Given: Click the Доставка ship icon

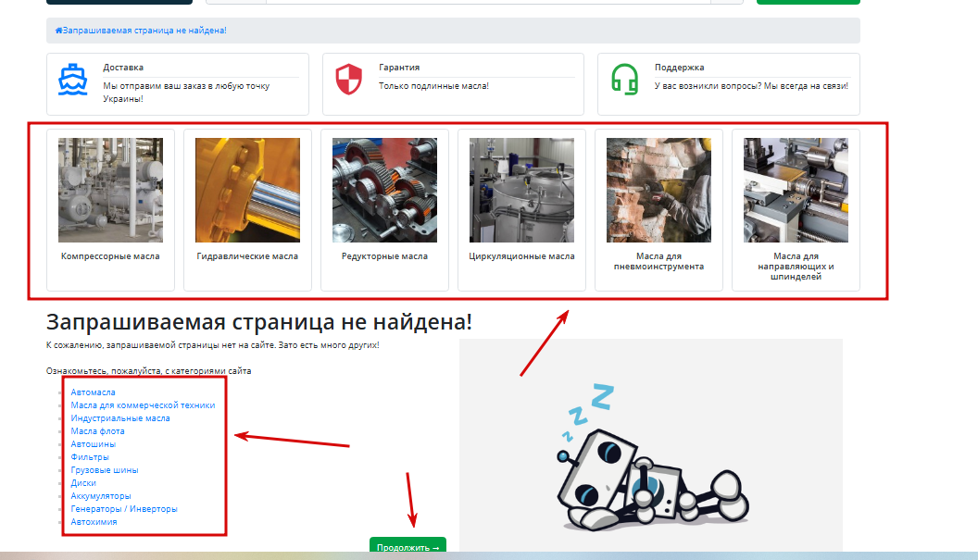Looking at the screenshot, I should point(73,80).
